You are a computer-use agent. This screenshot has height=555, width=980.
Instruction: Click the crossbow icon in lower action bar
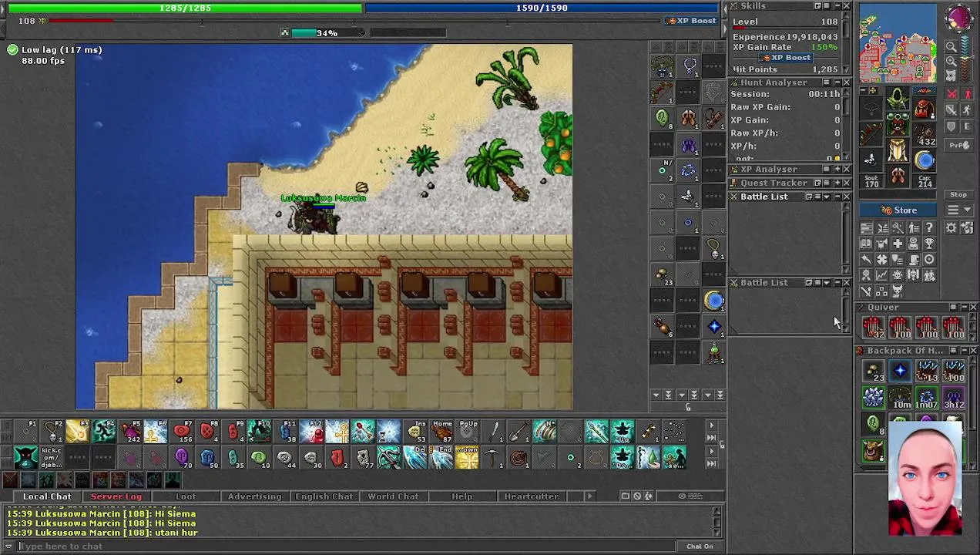389,459
